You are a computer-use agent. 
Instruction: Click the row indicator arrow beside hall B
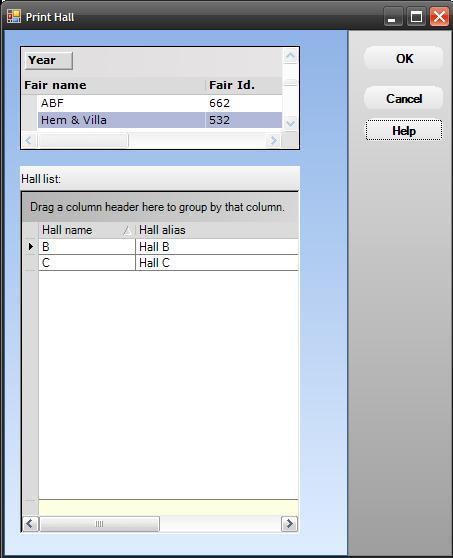pos(31,246)
